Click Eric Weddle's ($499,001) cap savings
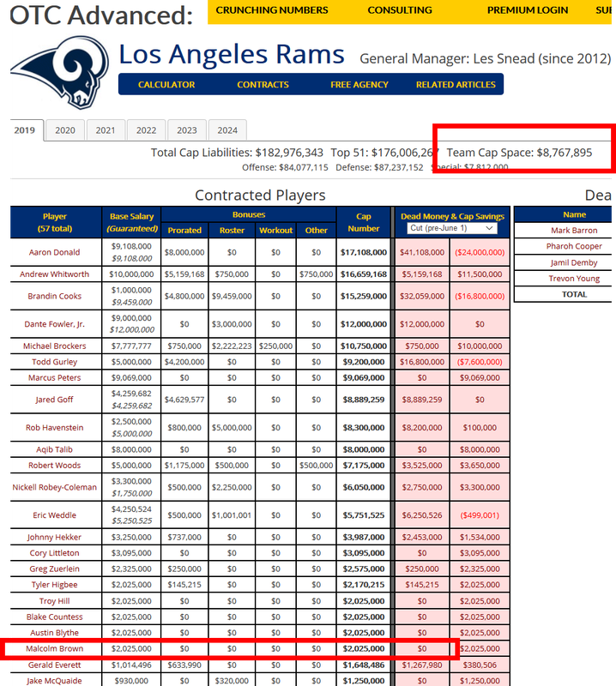The image size is (616, 686). point(480,515)
